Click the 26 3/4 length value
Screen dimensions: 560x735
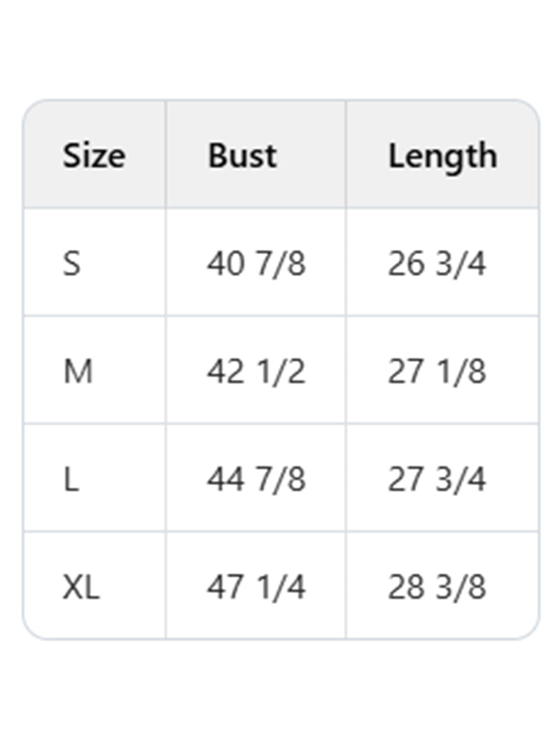coord(437,264)
